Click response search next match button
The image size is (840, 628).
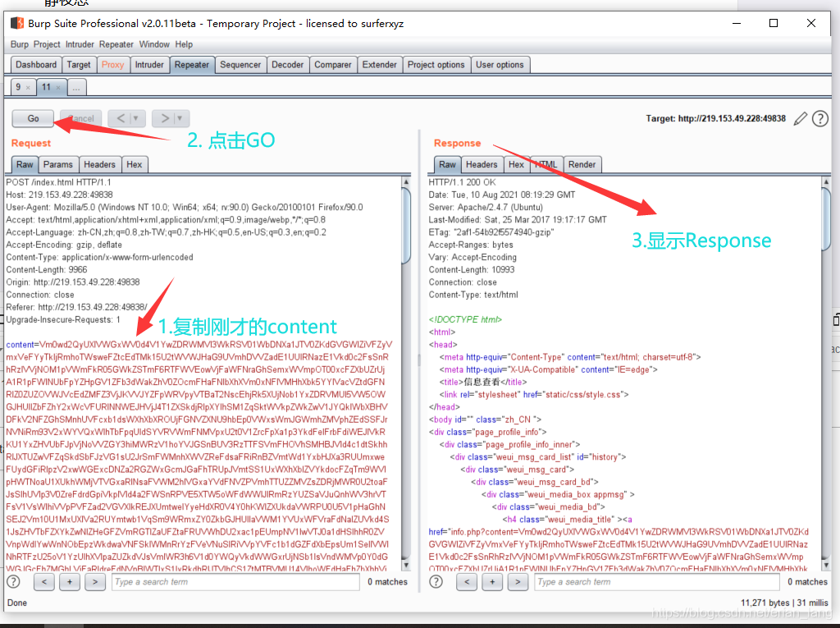pyautogui.click(x=518, y=582)
